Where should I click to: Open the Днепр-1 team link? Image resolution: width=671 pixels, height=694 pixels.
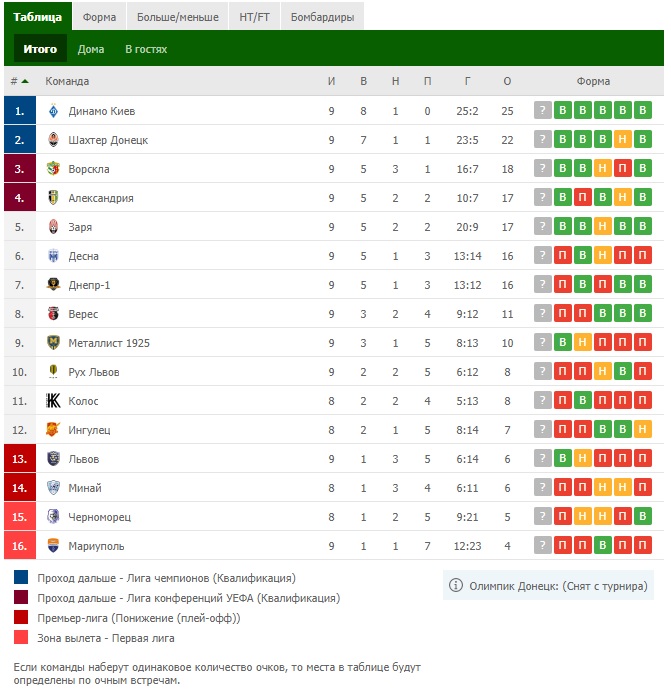coord(89,285)
